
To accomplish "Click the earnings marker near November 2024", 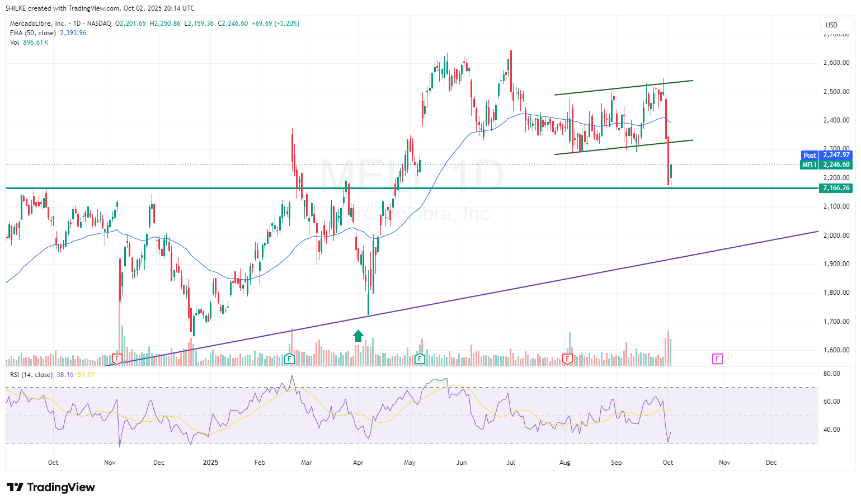I will point(117,359).
